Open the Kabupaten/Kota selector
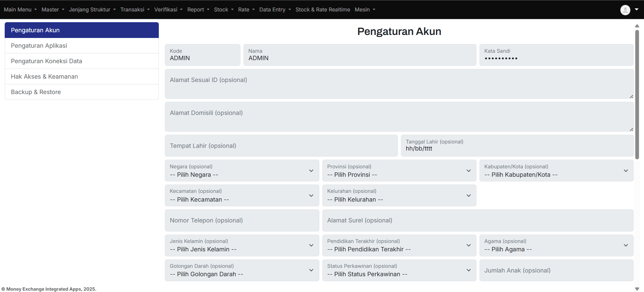Screen dimensions: 644x292 tap(556, 171)
